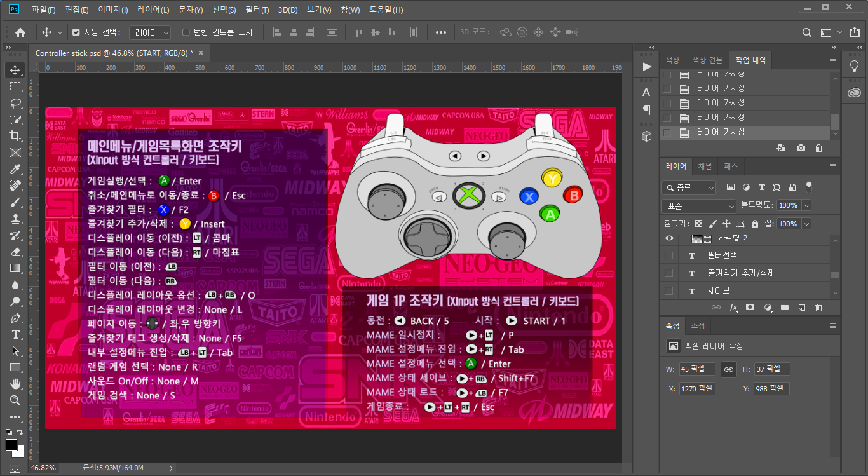
Task: Select the Quick Selection tool
Action: point(15,119)
